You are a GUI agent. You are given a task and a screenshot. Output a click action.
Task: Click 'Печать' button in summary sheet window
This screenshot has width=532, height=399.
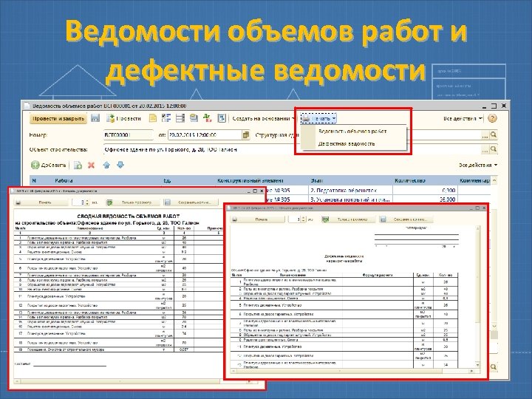(x=41, y=202)
